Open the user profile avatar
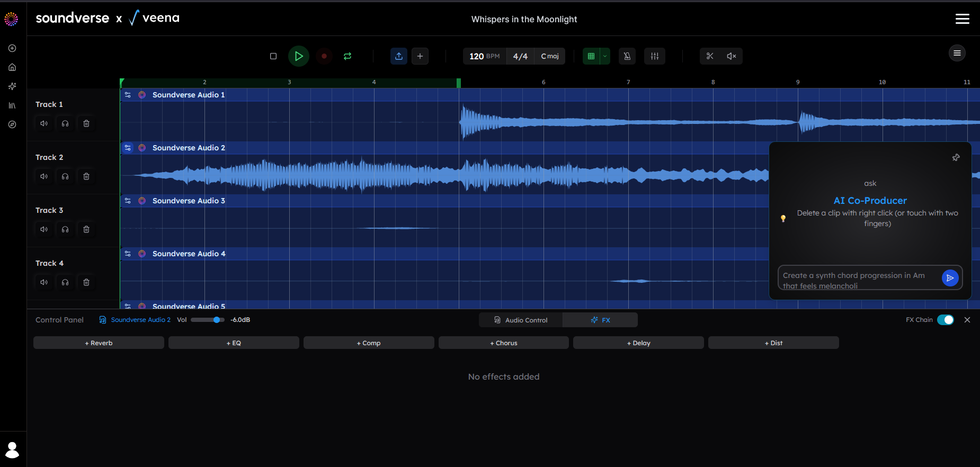The width and height of the screenshot is (980, 467). (x=12, y=450)
